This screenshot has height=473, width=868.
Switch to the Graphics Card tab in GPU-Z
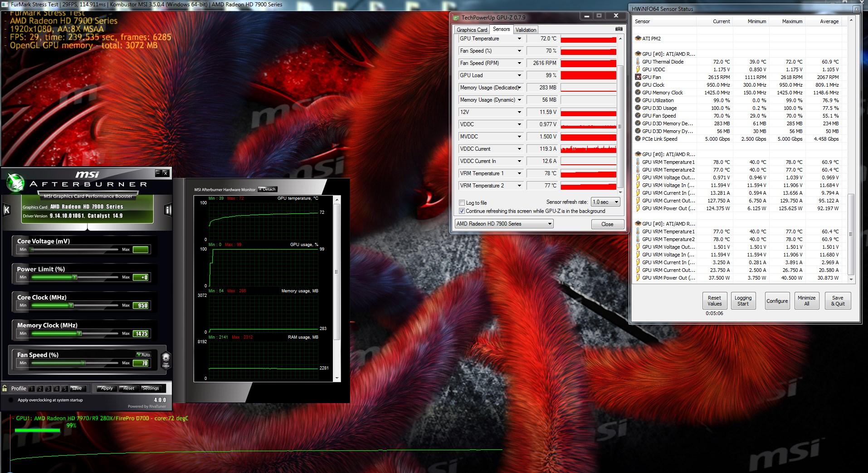[472, 30]
